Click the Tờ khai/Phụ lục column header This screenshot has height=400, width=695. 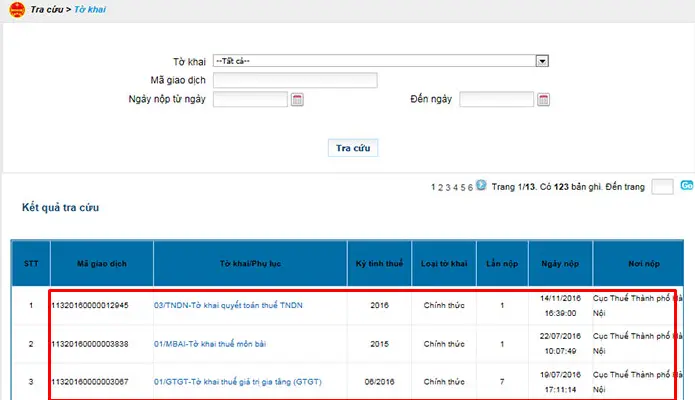pyautogui.click(x=250, y=263)
